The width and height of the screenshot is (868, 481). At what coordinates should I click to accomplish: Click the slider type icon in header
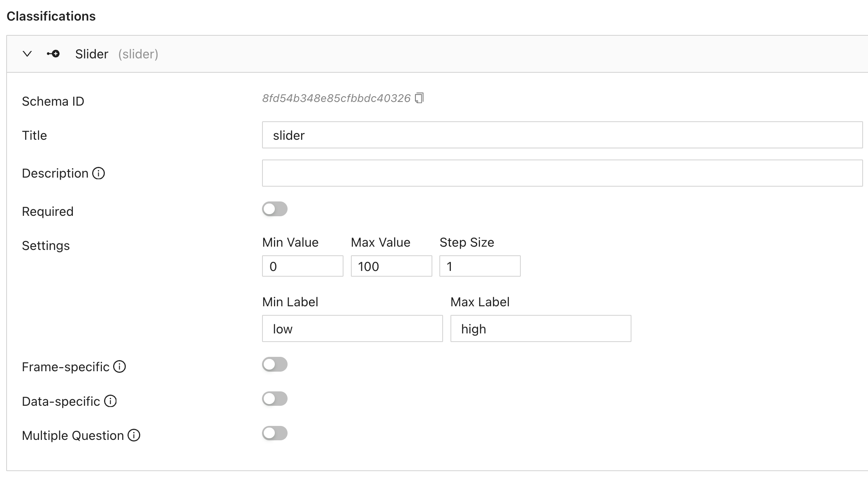coord(53,54)
